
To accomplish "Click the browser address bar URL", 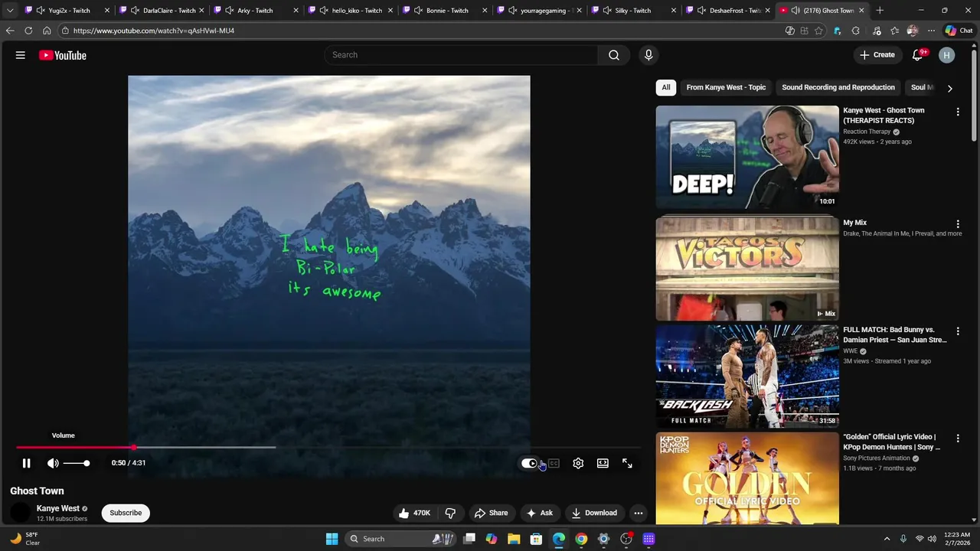I will pos(153,31).
